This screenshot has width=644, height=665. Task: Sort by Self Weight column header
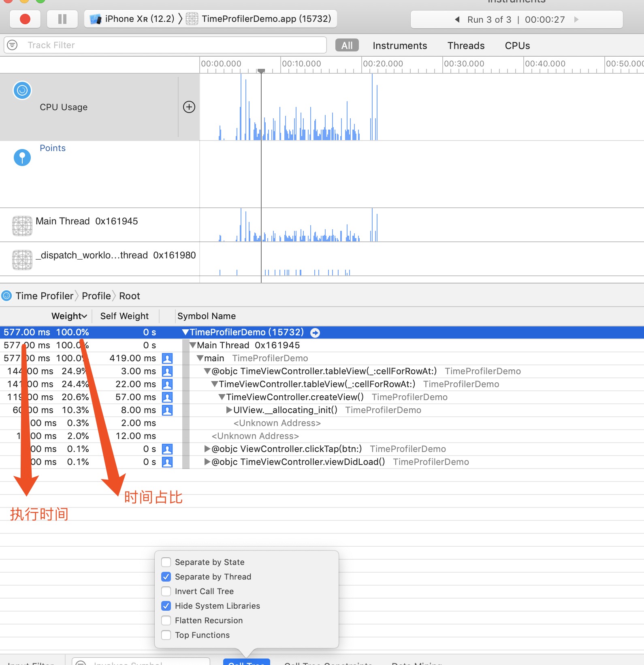tap(124, 316)
